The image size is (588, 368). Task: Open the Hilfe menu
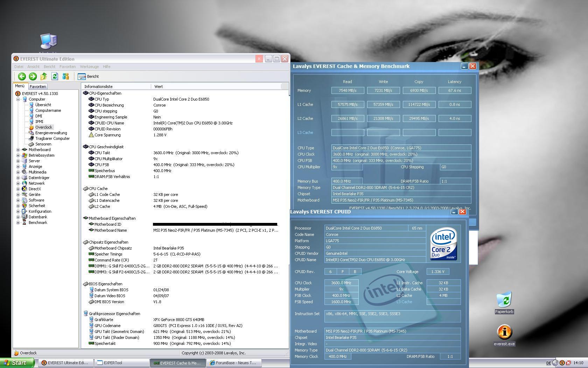click(x=107, y=67)
